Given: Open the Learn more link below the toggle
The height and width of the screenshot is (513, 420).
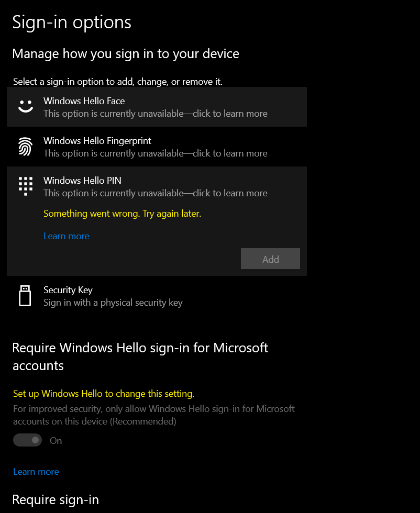Looking at the screenshot, I should tap(36, 471).
